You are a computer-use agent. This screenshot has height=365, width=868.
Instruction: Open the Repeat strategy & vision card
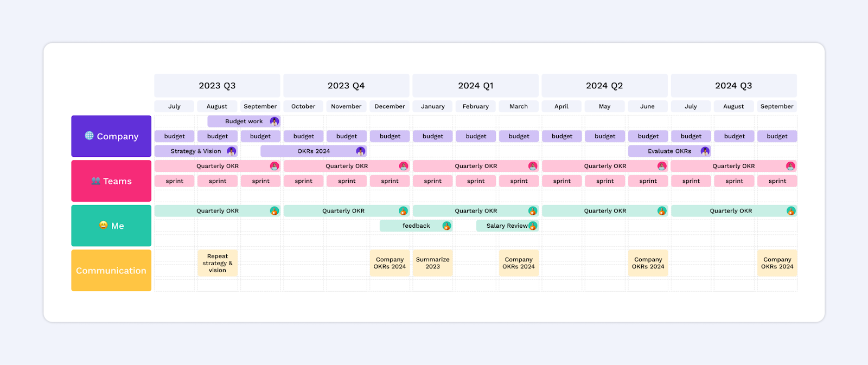click(217, 263)
